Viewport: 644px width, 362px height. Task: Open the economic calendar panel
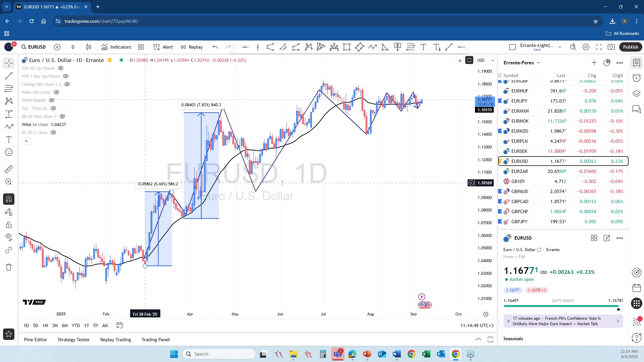pos(636,288)
